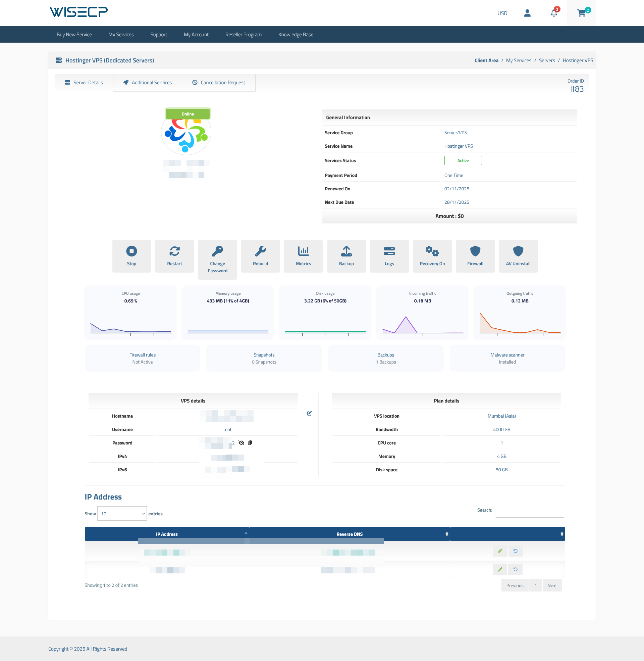Open the Knowledge Base menu
The height and width of the screenshot is (661, 644).
(295, 34)
